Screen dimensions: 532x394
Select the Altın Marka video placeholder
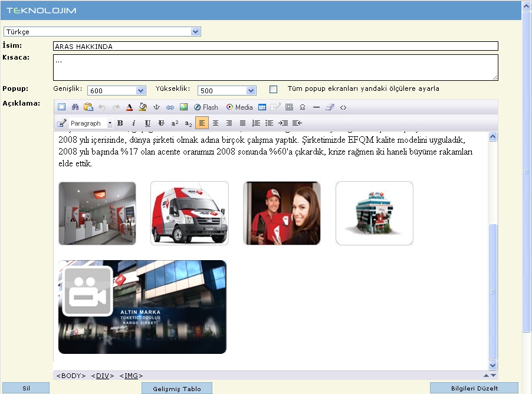[143, 307]
